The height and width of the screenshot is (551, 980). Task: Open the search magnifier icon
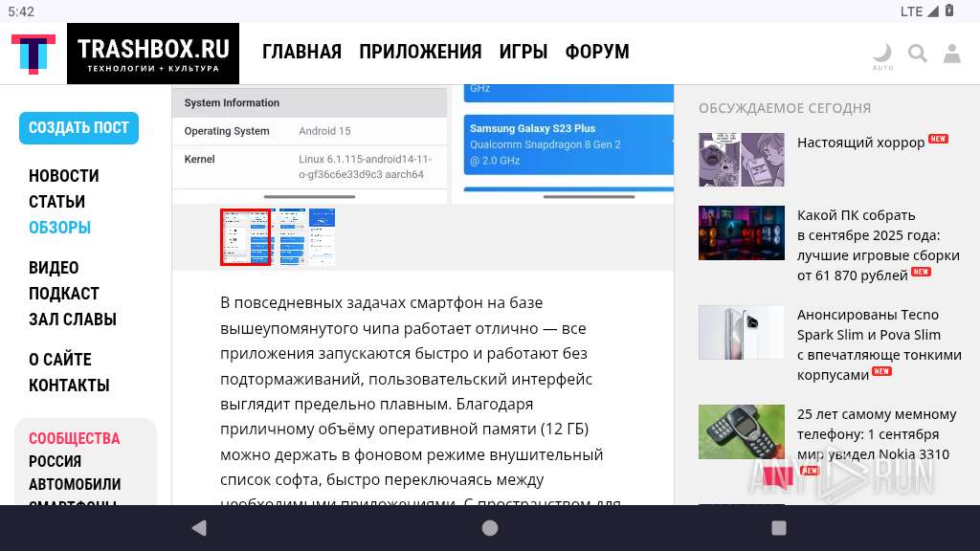tap(918, 54)
